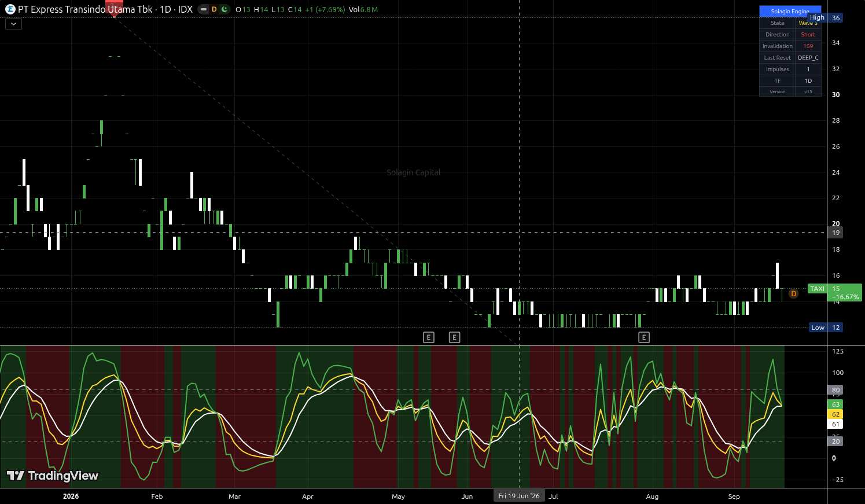Click the grey 20 oversold level label
Image resolution: width=865 pixels, height=504 pixels.
[835, 442]
